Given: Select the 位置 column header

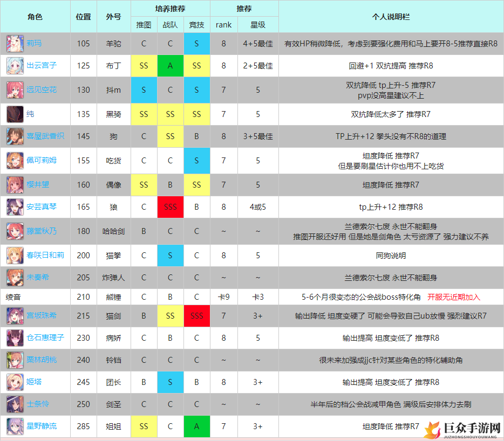Looking at the screenshot, I should [84, 17].
